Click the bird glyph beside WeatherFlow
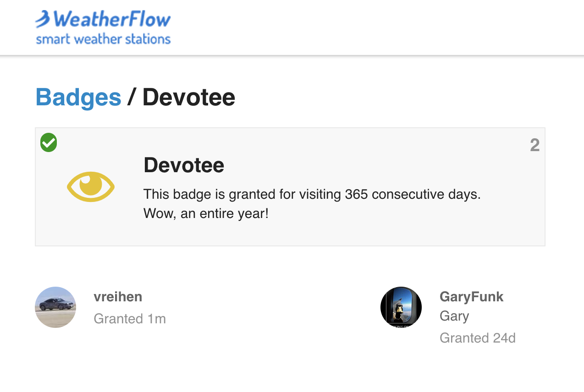Screen dimensions: 584x392 click(43, 19)
